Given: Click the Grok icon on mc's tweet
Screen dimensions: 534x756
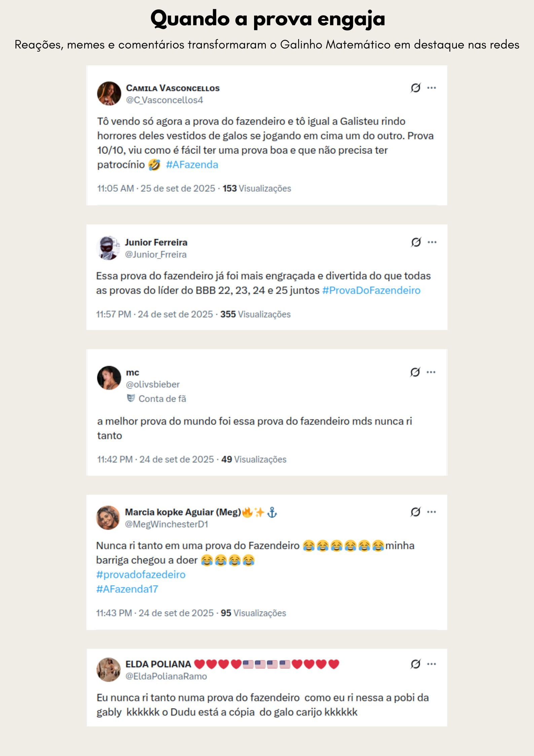Looking at the screenshot, I should [415, 372].
